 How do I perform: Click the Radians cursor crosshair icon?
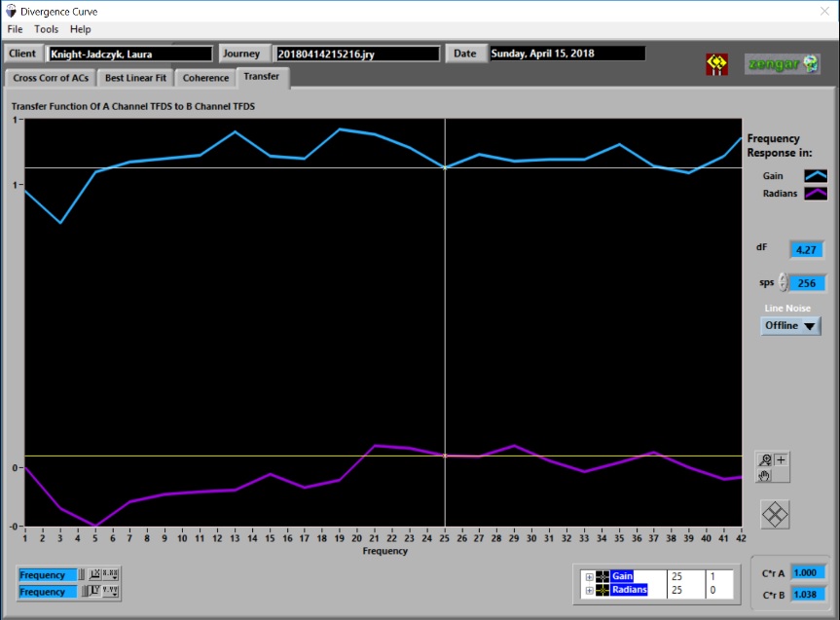tap(603, 590)
